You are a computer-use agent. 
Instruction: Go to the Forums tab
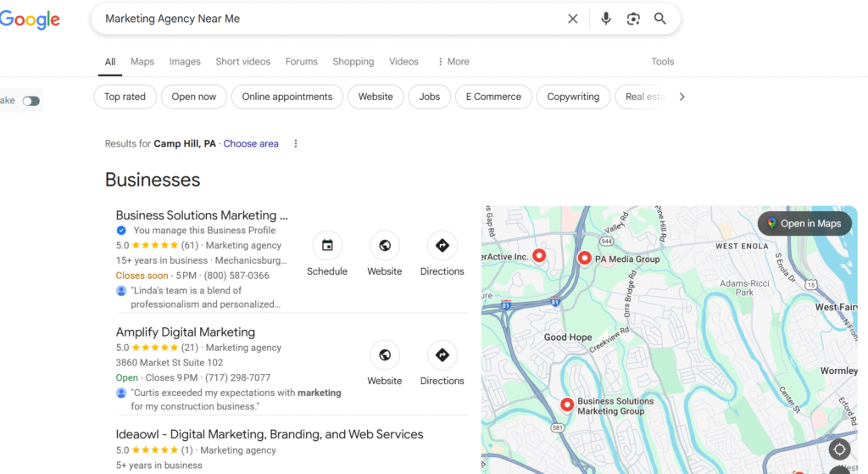coord(302,61)
